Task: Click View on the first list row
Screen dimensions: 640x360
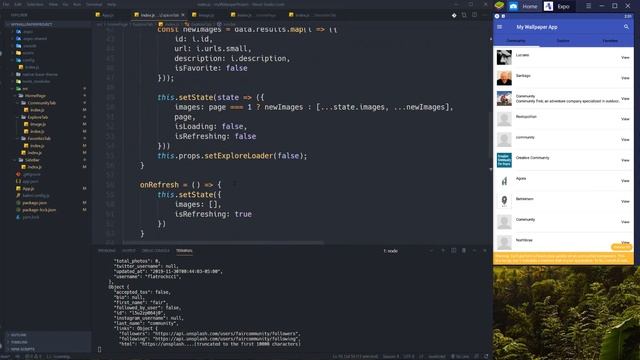Action: (625, 58)
